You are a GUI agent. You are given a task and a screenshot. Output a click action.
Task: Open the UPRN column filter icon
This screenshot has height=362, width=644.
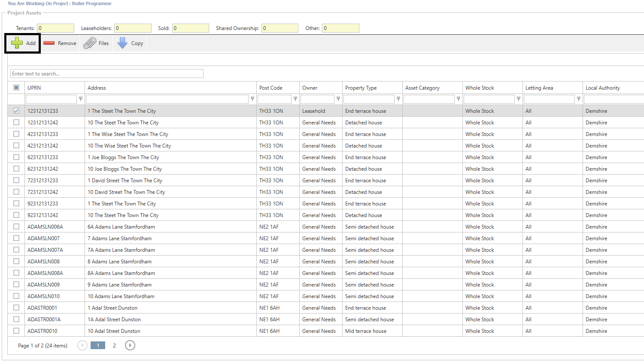click(81, 99)
